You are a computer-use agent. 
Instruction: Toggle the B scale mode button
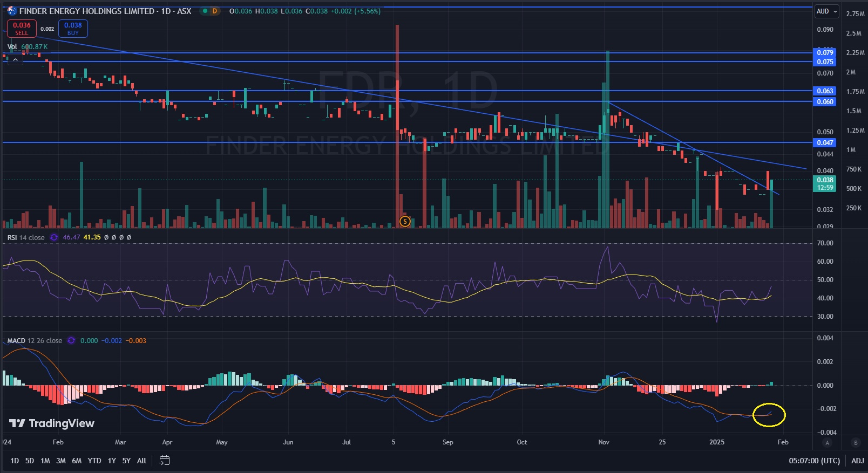856,443
